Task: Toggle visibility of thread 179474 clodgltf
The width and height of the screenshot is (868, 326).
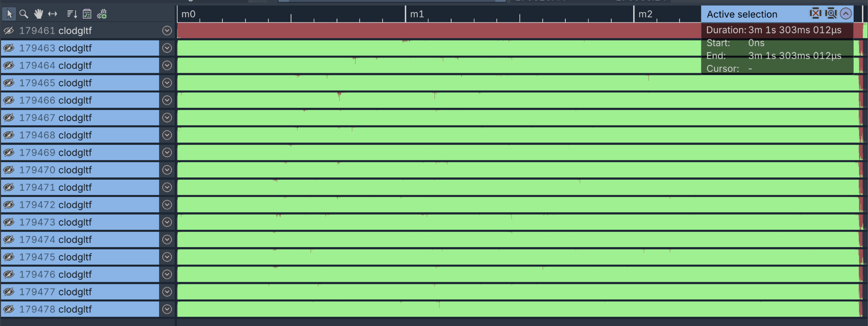Action: click(9, 240)
